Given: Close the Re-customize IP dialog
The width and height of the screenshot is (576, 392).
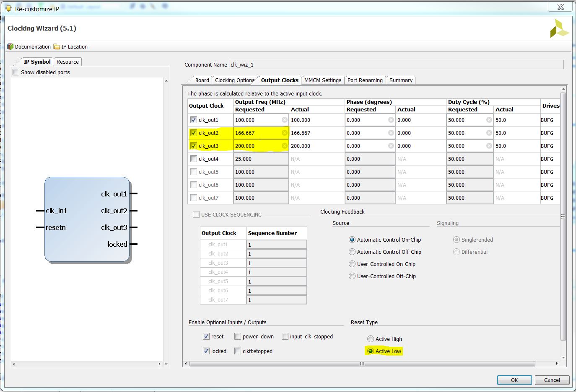Looking at the screenshot, I should [x=560, y=7].
